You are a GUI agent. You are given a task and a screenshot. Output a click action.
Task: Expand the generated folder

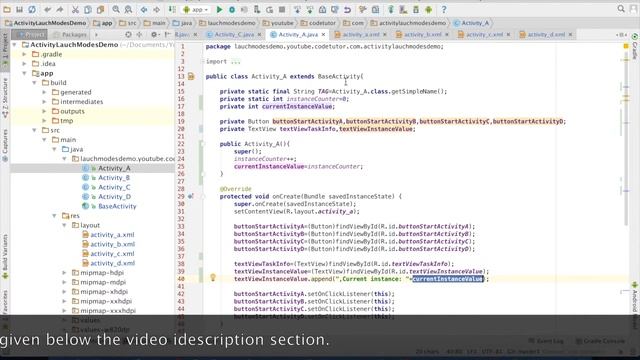tap(44, 92)
